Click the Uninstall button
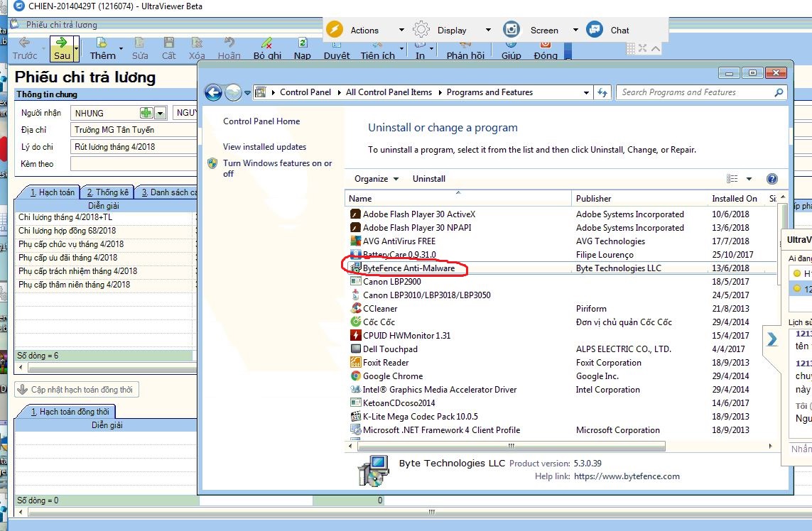 [x=429, y=179]
